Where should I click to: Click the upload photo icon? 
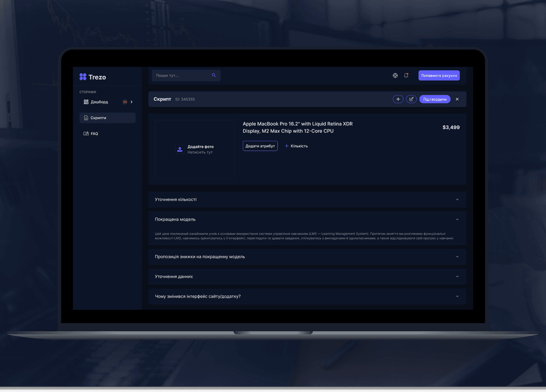click(179, 149)
